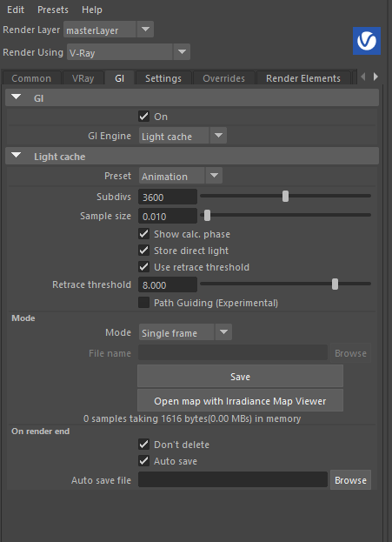This screenshot has width=392, height=542.
Task: Click the Retrace threshold slider handle
Action: coord(335,284)
